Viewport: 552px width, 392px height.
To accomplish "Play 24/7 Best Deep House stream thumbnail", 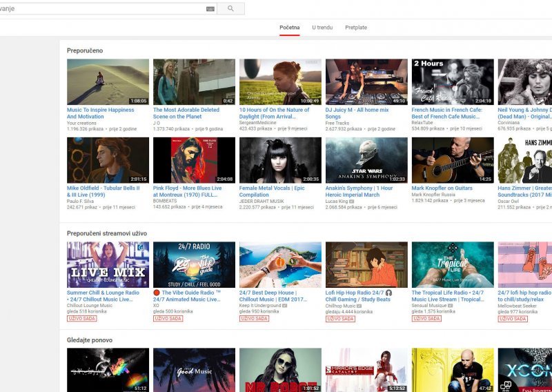I will point(280,264).
